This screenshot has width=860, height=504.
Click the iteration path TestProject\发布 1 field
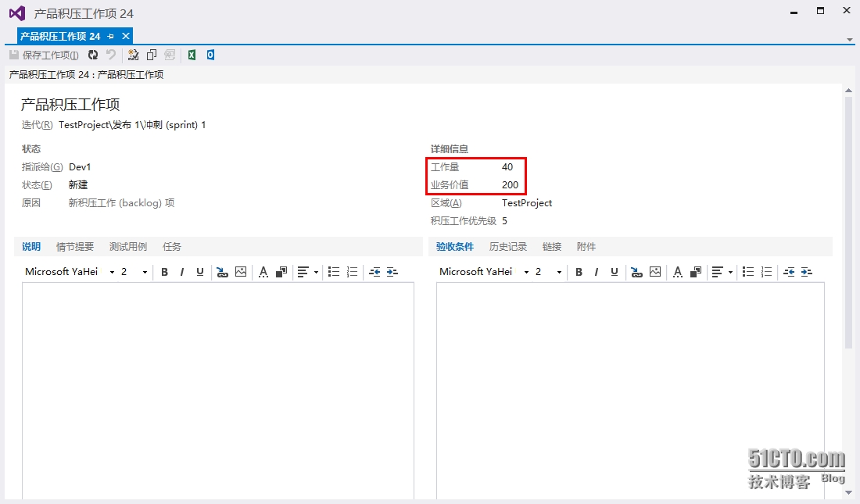click(x=132, y=125)
